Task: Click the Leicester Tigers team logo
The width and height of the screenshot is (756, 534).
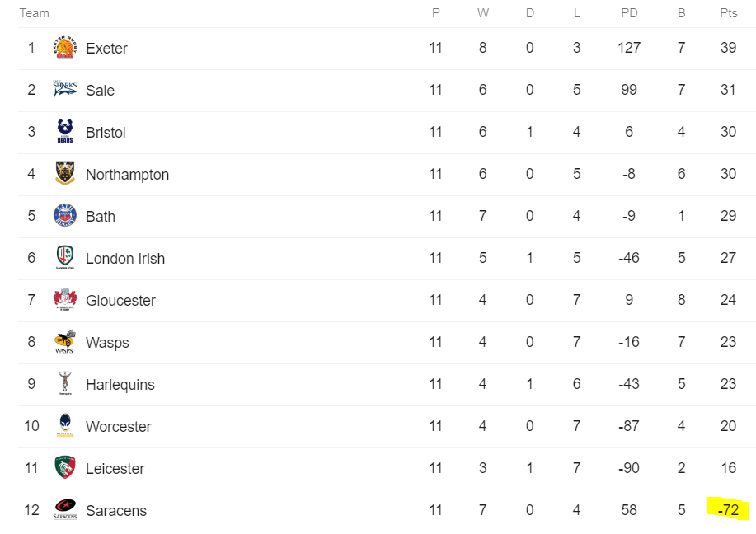Action: click(x=65, y=468)
